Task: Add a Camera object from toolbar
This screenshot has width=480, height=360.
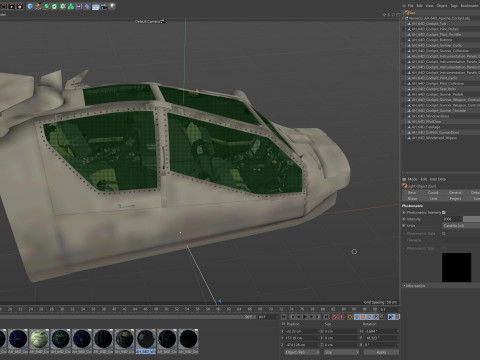Action: pos(104,6)
